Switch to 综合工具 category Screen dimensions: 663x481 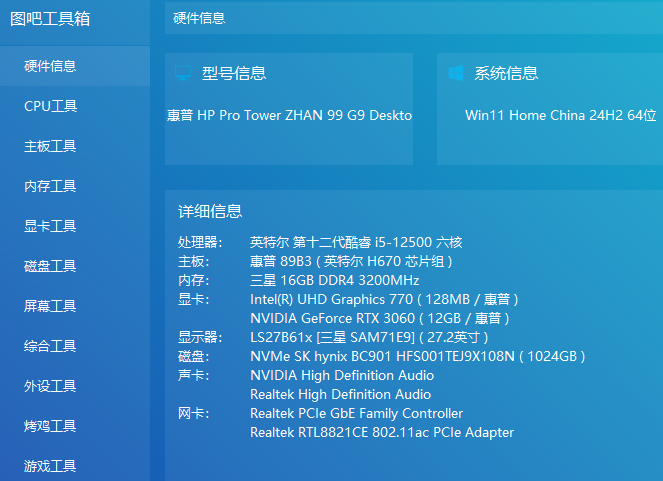pyautogui.click(x=75, y=346)
